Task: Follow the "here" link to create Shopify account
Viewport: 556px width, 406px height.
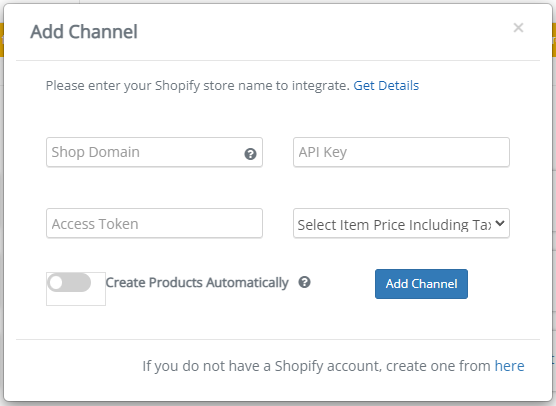Action: point(509,366)
